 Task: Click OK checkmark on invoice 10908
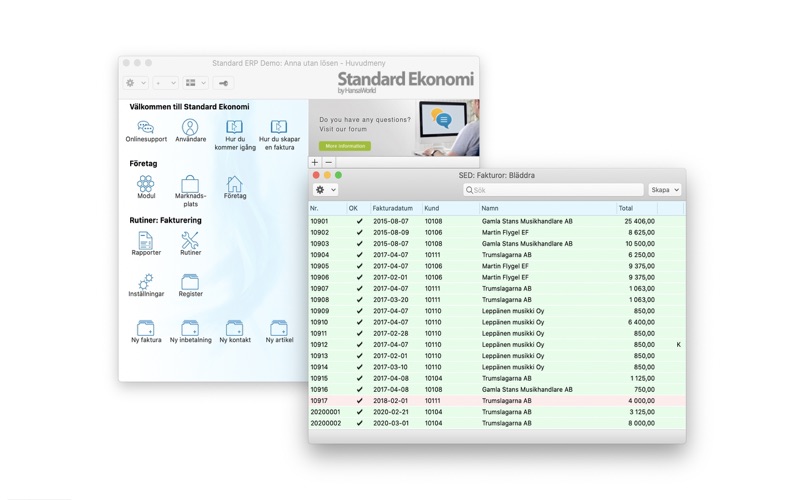[x=359, y=300]
